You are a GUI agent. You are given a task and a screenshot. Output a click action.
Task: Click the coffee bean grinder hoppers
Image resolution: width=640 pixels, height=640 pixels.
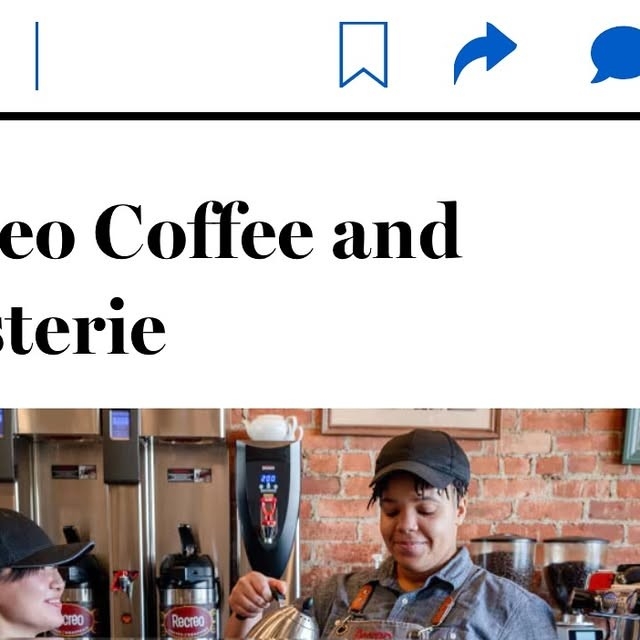[x=539, y=571]
